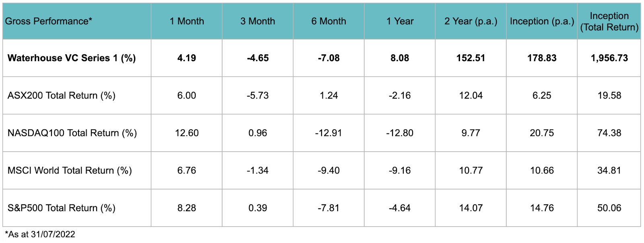Select the 1 Month column header
Image resolution: width=644 pixels, height=243 pixels.
click(x=187, y=21)
